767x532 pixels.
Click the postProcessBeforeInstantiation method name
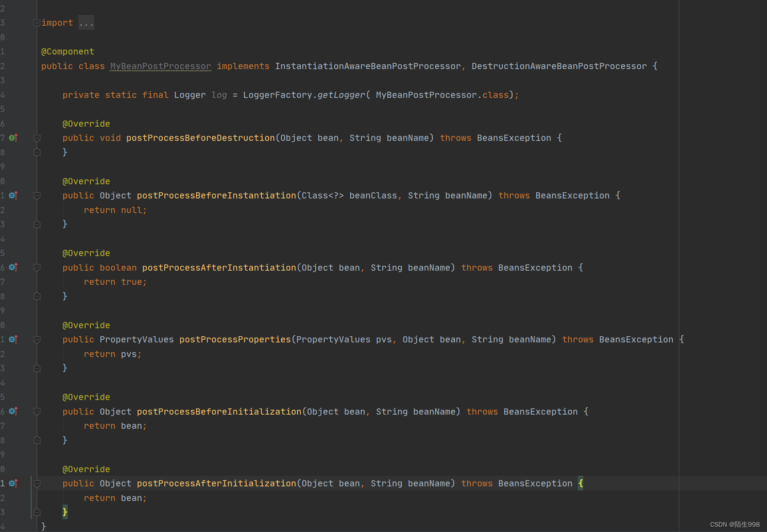[217, 196]
